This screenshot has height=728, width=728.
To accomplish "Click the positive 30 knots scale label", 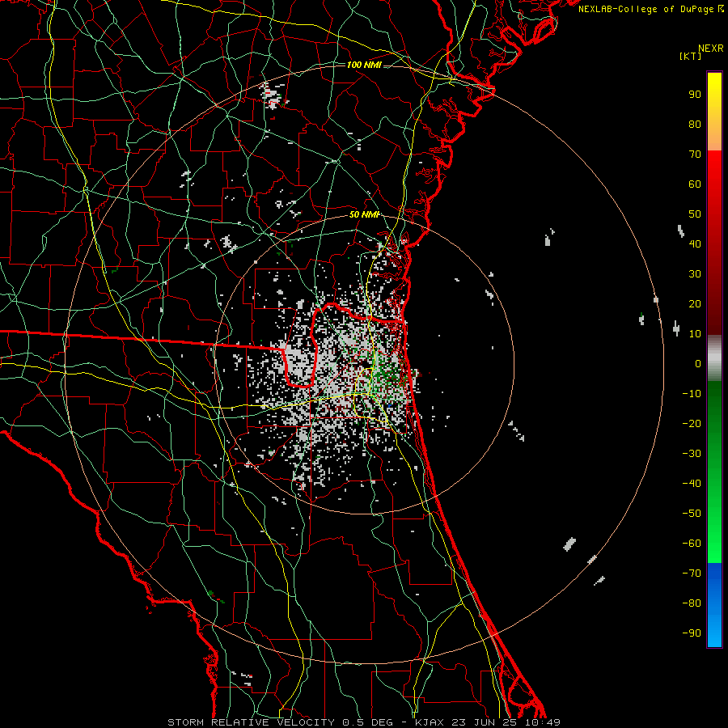I will [x=695, y=274].
